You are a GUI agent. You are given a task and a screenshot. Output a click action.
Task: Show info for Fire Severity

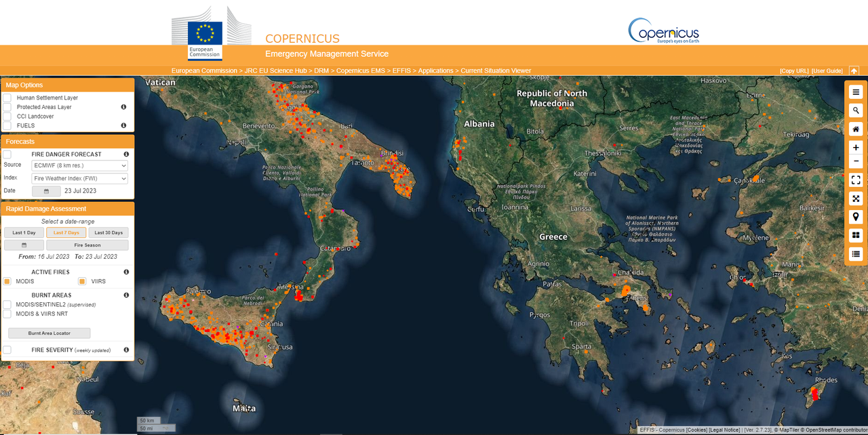point(126,350)
